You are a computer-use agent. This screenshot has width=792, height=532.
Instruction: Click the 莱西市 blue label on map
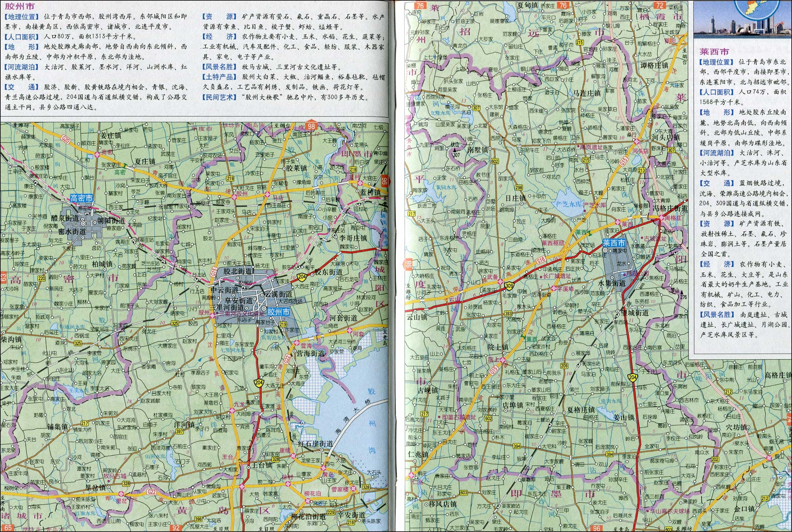pos(614,243)
